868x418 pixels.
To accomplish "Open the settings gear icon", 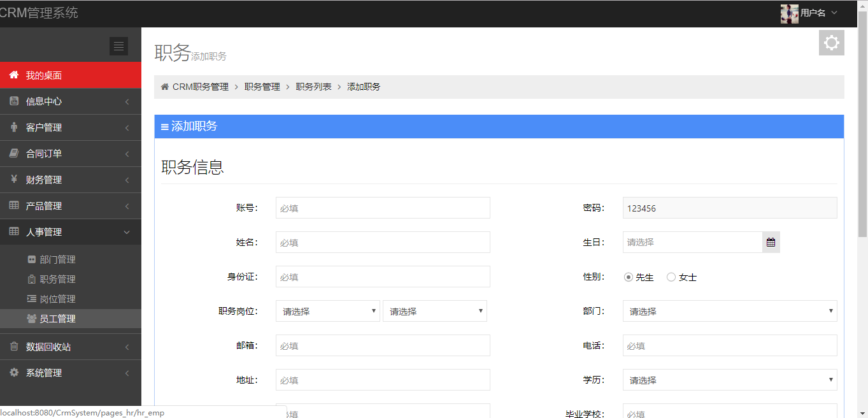I will pos(832,43).
